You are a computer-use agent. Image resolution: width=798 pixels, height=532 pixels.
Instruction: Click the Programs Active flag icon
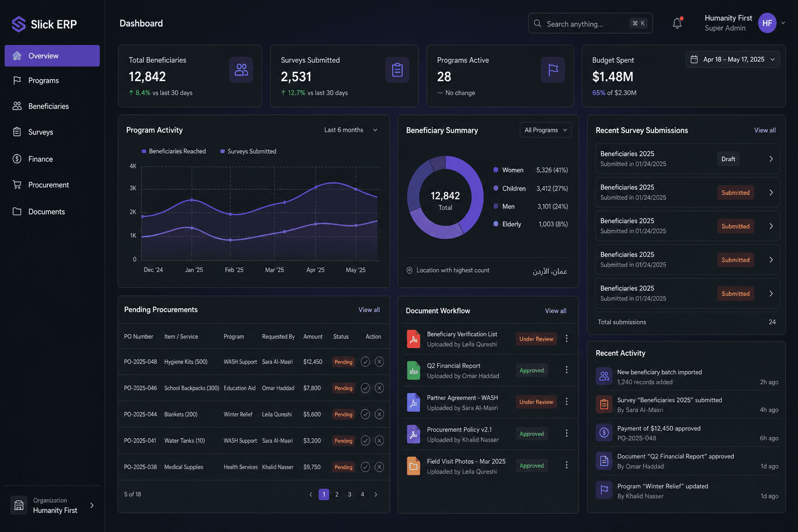pos(553,70)
